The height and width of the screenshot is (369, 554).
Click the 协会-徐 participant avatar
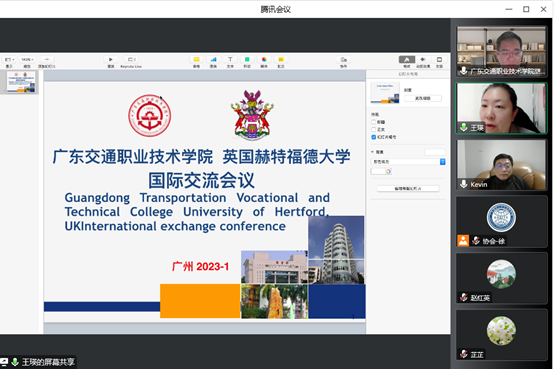[x=501, y=217]
